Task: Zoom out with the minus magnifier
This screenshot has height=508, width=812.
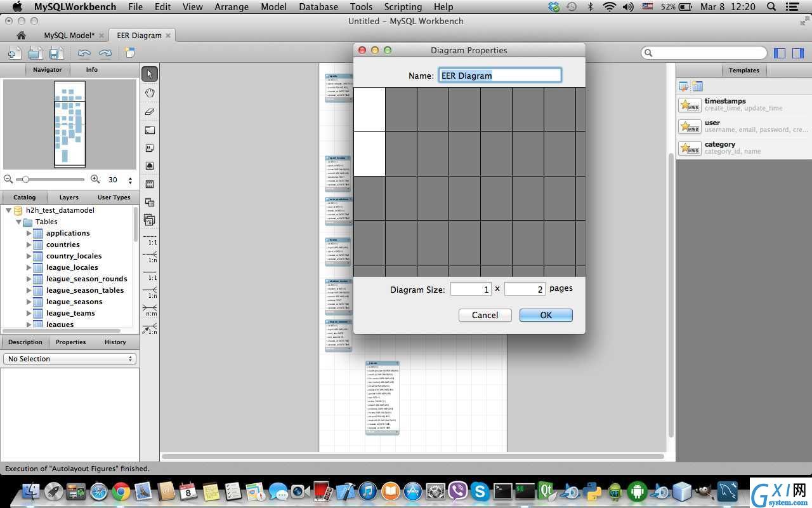Action: coord(8,180)
